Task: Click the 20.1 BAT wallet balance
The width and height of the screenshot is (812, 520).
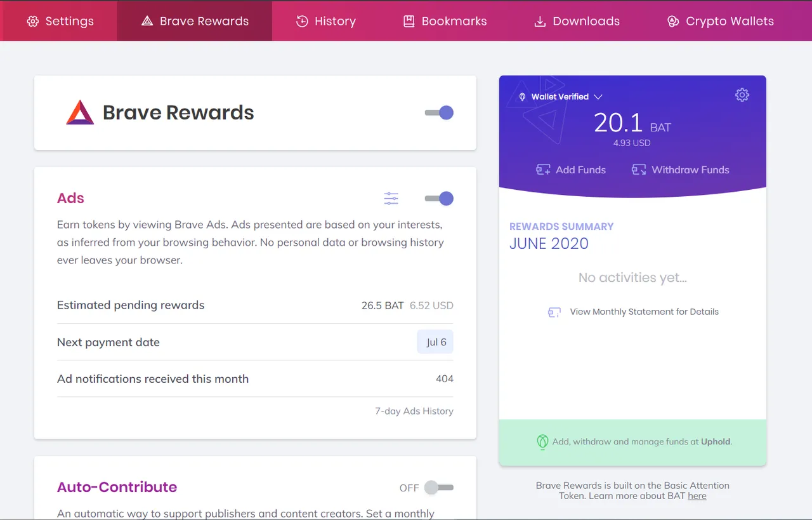Action: pyautogui.click(x=632, y=123)
